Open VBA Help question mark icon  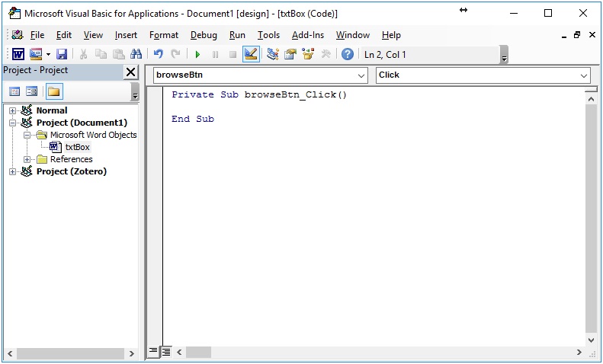coord(348,54)
